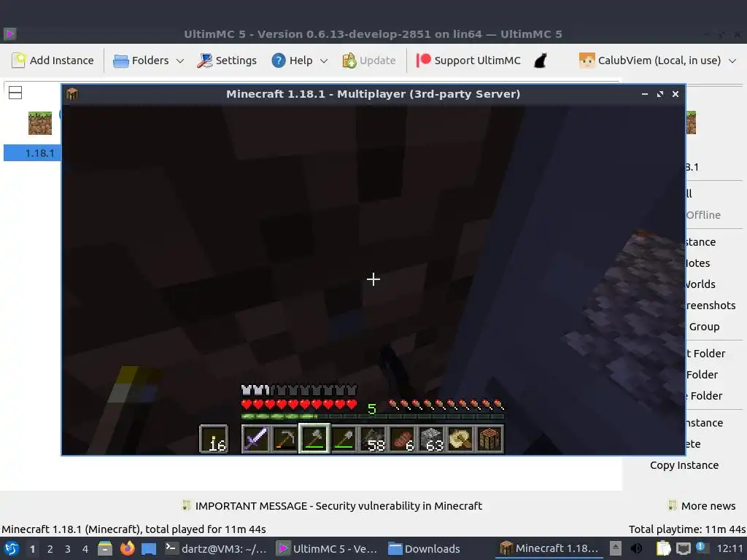747x560 pixels.
Task: Click the green experience bar
Action: [373, 416]
